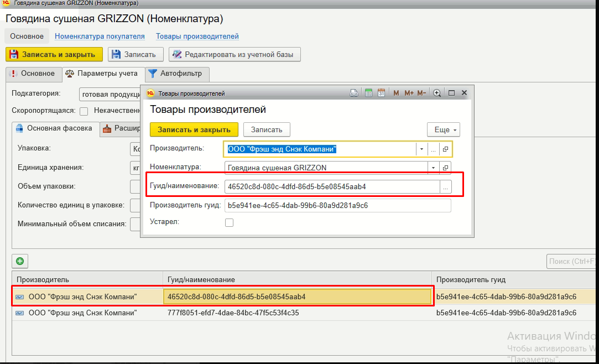Open Товары производителей link
This screenshot has width=599, height=364.
(x=197, y=37)
